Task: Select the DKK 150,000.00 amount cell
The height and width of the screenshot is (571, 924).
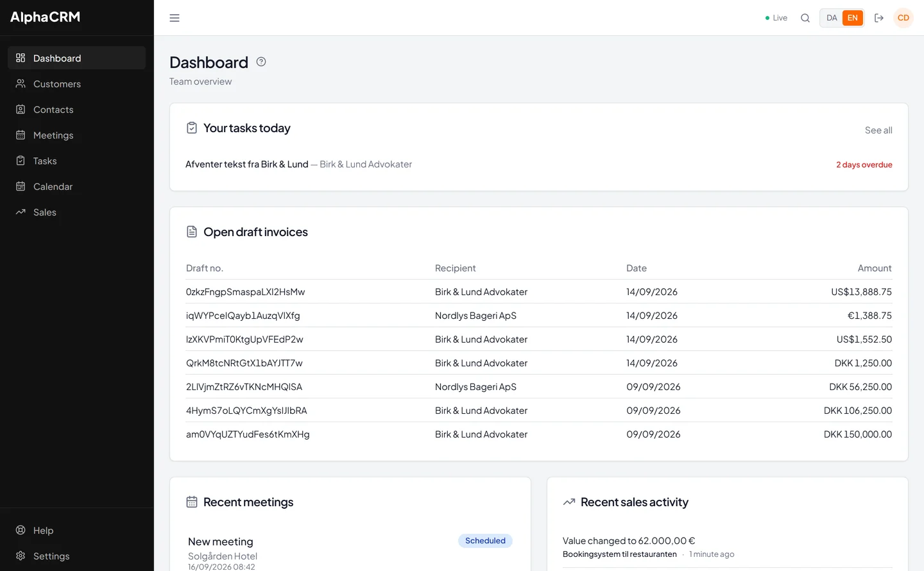Action: coord(858,434)
